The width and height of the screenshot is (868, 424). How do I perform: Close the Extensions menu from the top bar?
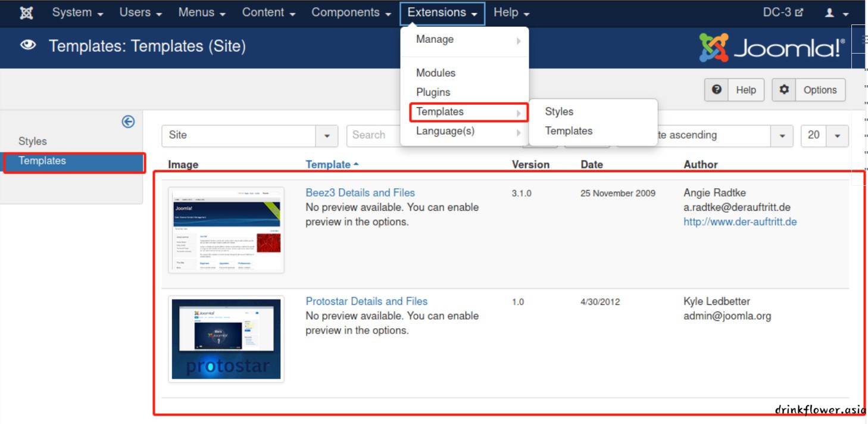coord(442,13)
